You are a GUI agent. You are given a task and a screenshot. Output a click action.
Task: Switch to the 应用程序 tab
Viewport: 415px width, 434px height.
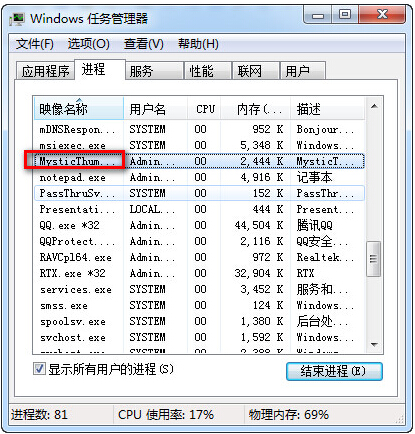click(45, 71)
